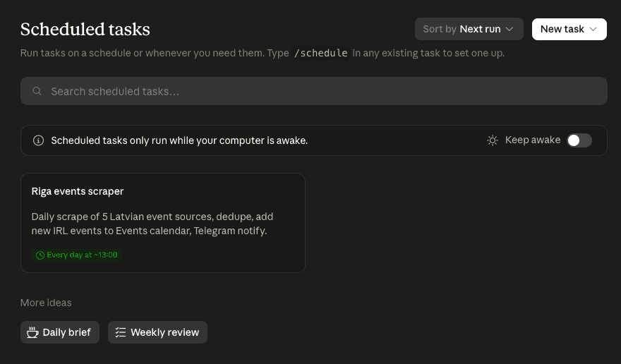Open the Riga events scraper task card

[163, 223]
